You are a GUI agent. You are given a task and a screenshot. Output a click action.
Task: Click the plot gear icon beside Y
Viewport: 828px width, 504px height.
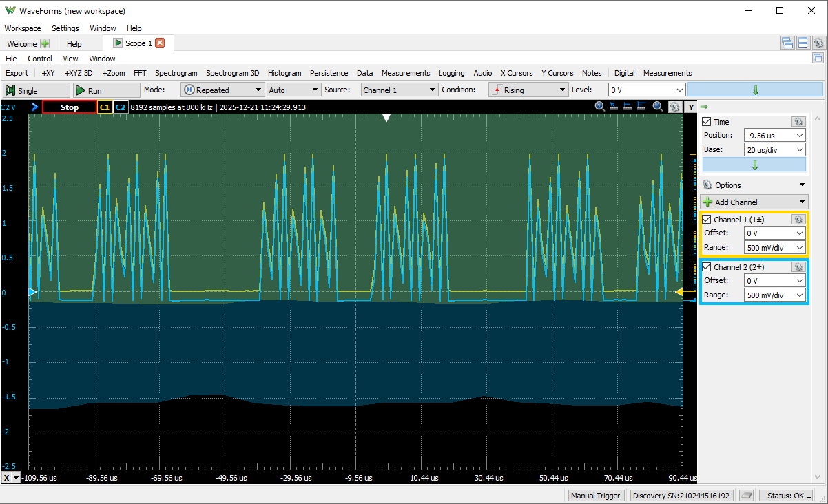point(674,107)
